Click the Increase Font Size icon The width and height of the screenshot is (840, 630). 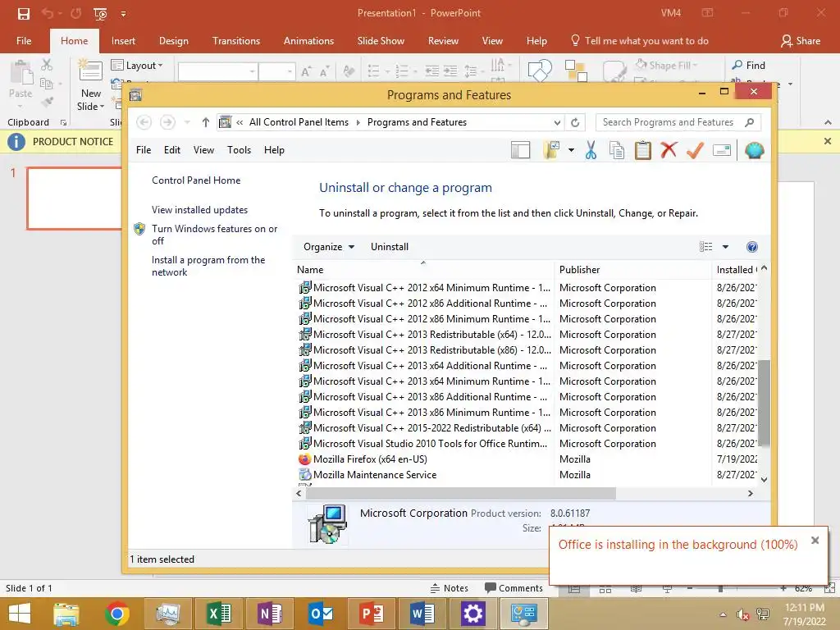(306, 71)
